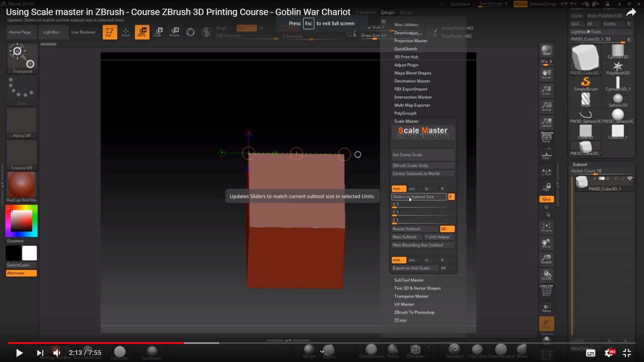Viewport: 644px width, 362px height.
Task: Click Center Subtools to World
Action: tap(423, 174)
